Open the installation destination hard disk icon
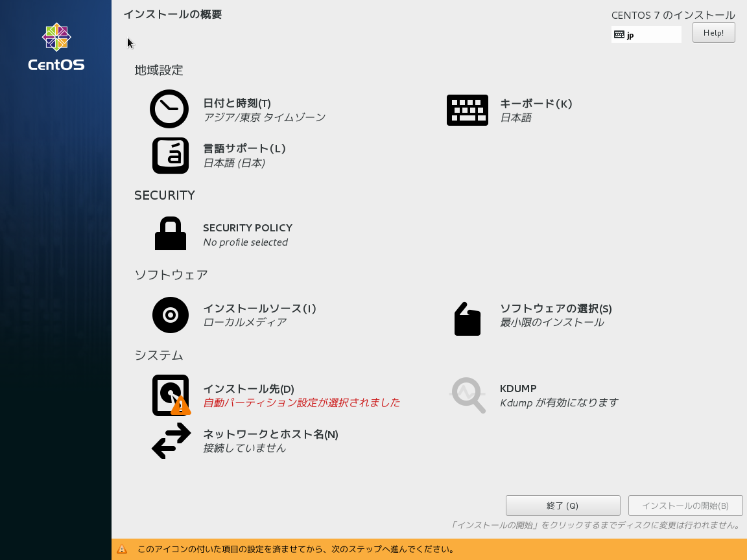747x560 pixels. point(171,395)
